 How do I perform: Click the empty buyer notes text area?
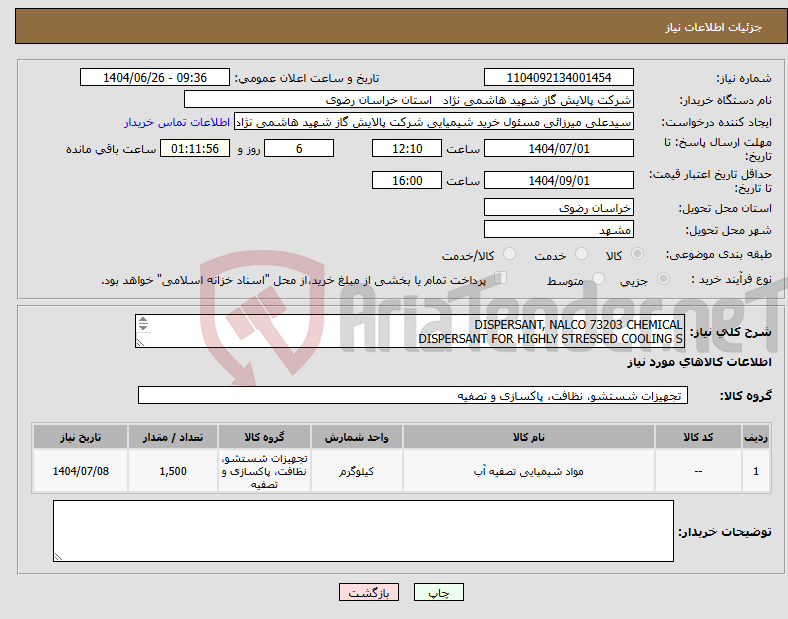(x=363, y=531)
